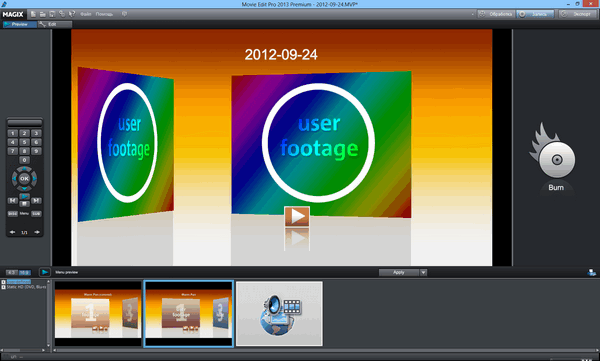Select the Static HD (DVD, Blu-ray) tree item

coord(26,286)
